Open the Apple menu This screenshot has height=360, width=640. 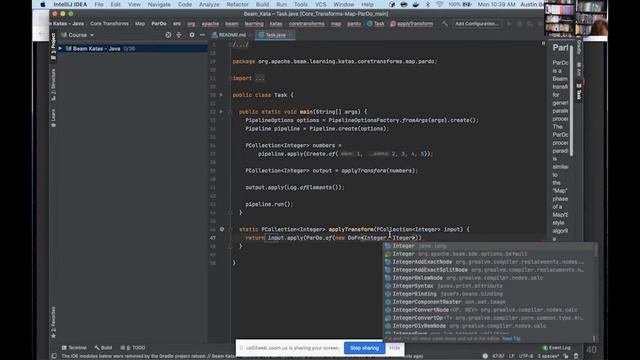coord(43,4)
